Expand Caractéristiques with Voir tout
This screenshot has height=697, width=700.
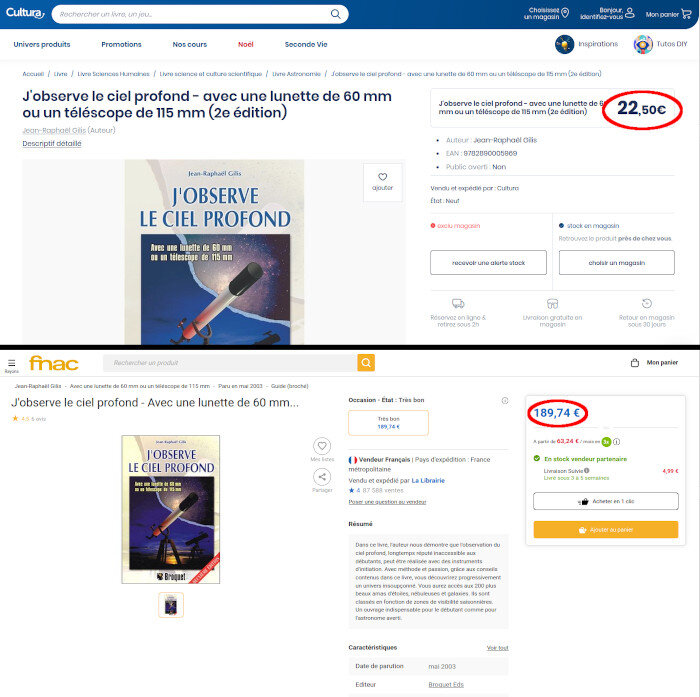click(497, 647)
